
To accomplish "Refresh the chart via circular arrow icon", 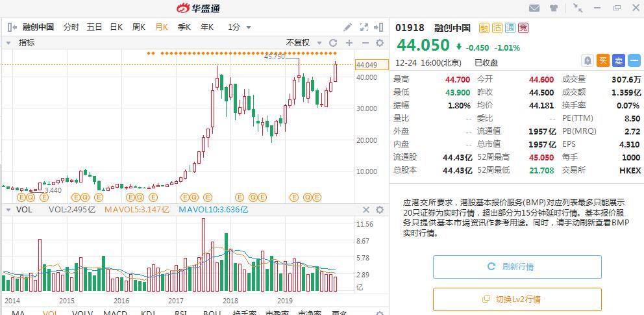I will pyautogui.click(x=333, y=43).
